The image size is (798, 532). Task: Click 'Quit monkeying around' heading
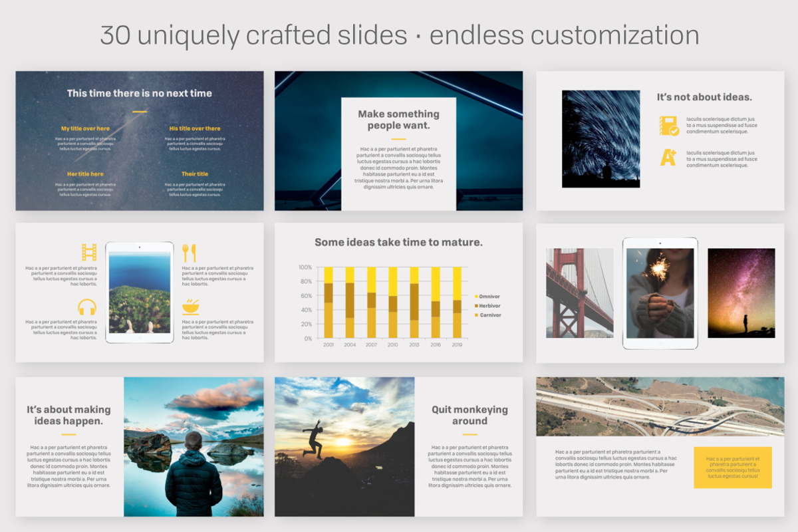tap(469, 416)
